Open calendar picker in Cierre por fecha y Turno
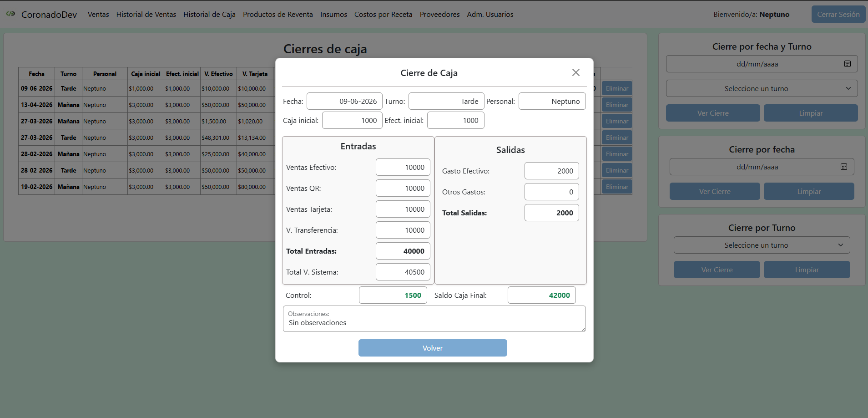This screenshot has height=418, width=868. click(x=848, y=64)
